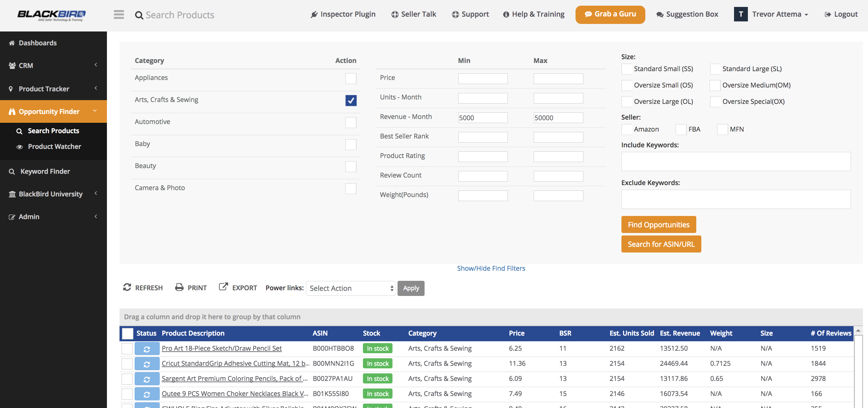
Task: Check the Automotive category checkbox
Action: point(351,123)
